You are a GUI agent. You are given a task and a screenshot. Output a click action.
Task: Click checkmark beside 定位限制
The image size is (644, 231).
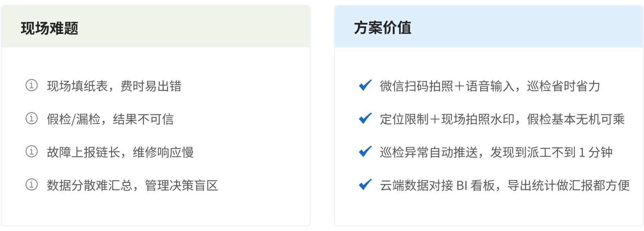[365, 118]
